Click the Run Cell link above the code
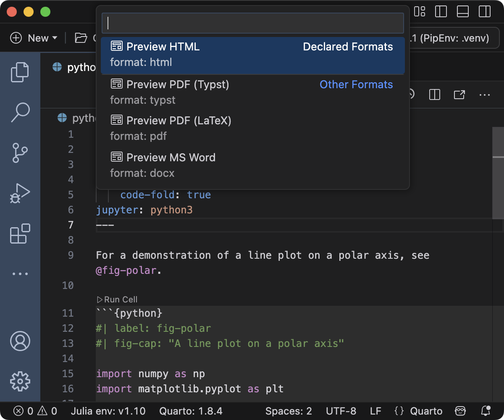Screen dimensions: 504x420 (117, 299)
